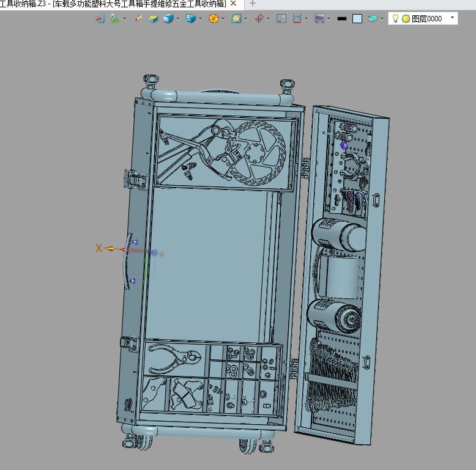This screenshot has width=476, height=470.
Task: Click the exit/return icon with red arrow
Action: 100,19
